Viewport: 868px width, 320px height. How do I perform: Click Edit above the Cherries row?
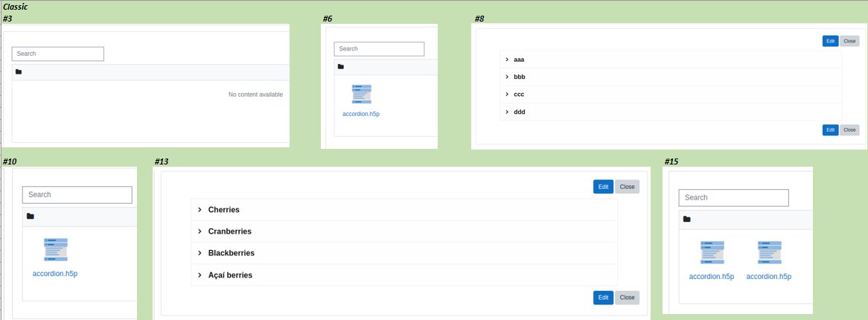coord(604,187)
